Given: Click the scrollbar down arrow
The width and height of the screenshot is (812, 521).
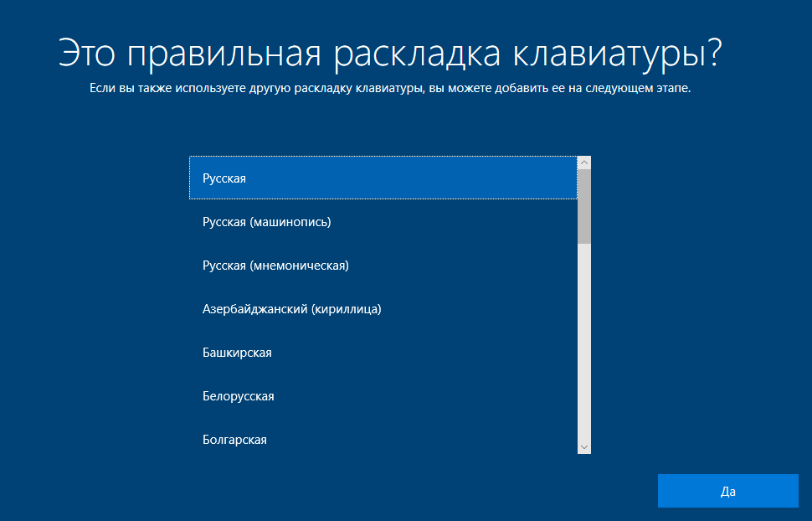Looking at the screenshot, I should (584, 446).
